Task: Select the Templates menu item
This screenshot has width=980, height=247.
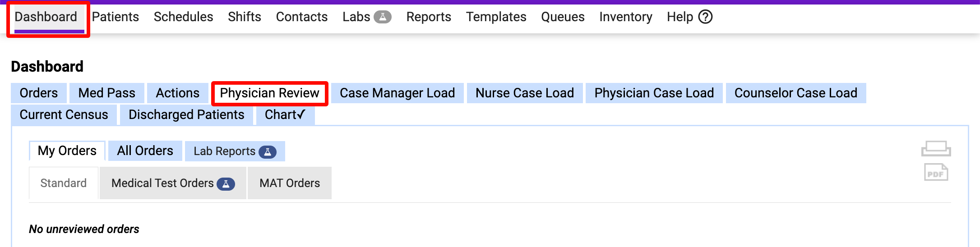Action: [496, 17]
